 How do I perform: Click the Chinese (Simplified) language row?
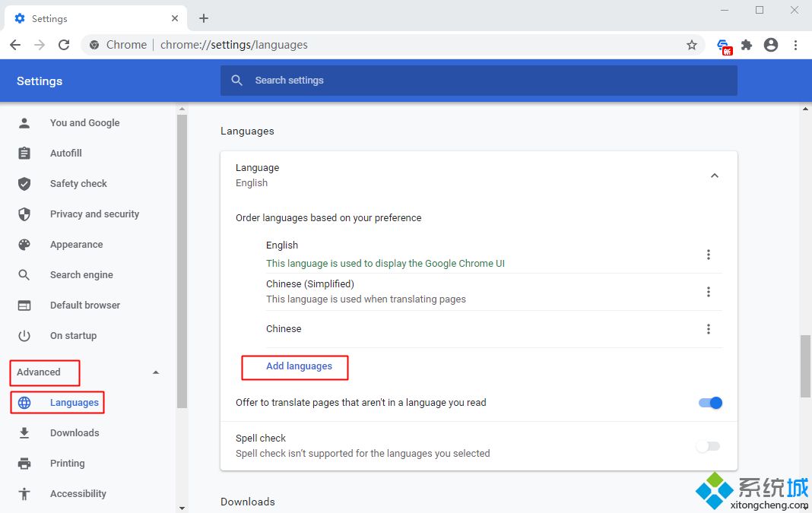pos(494,291)
